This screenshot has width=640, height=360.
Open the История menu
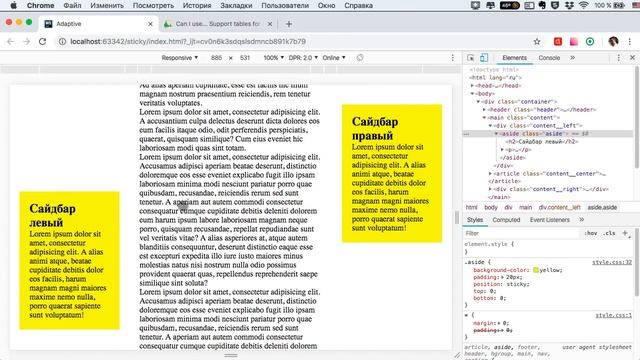[197, 5]
